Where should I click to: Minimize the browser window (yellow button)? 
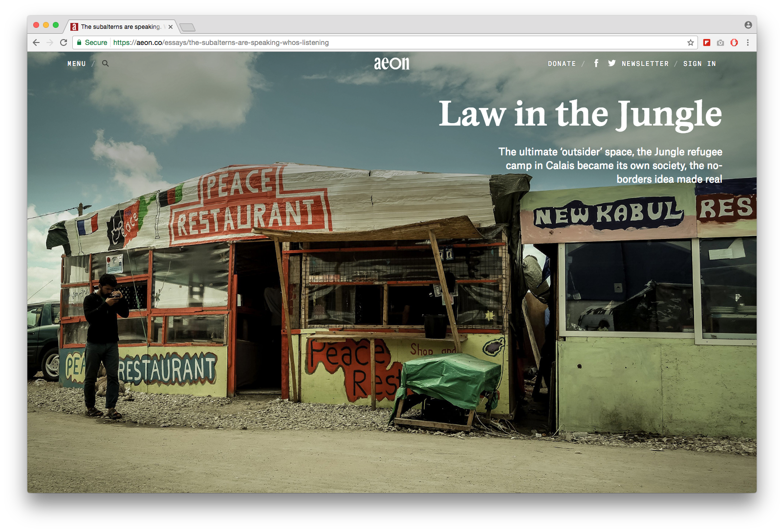pos(46,25)
